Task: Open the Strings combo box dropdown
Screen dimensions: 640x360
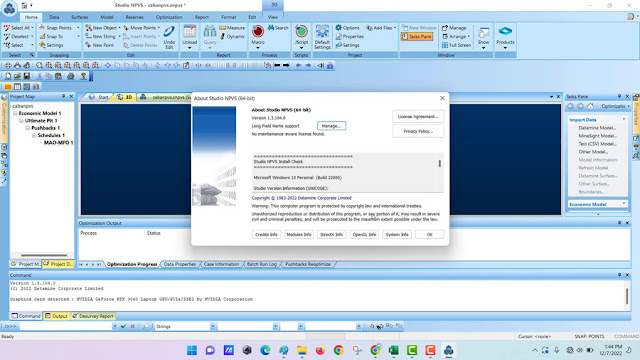Action: click(213, 326)
